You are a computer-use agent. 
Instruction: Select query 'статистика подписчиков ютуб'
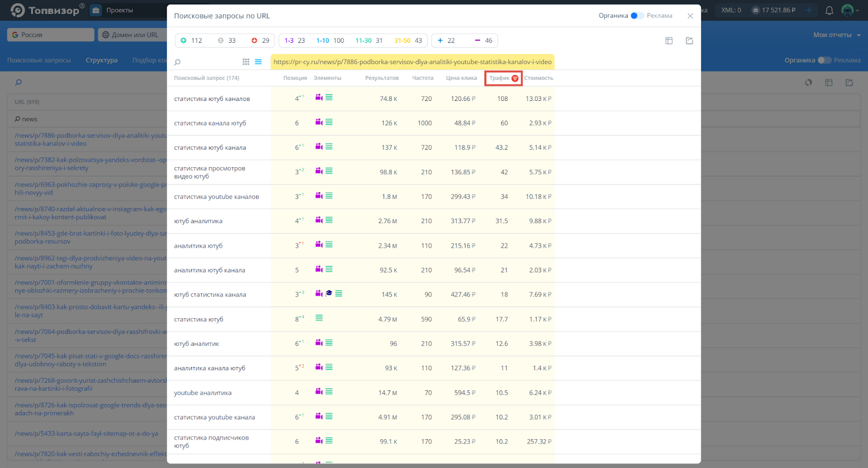(x=212, y=441)
